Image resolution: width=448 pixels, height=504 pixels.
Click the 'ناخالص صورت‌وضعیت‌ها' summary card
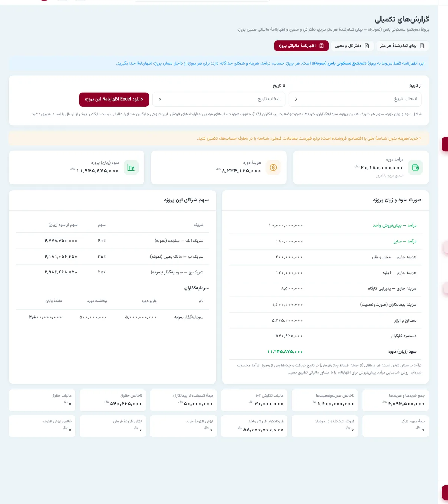pos(325,400)
